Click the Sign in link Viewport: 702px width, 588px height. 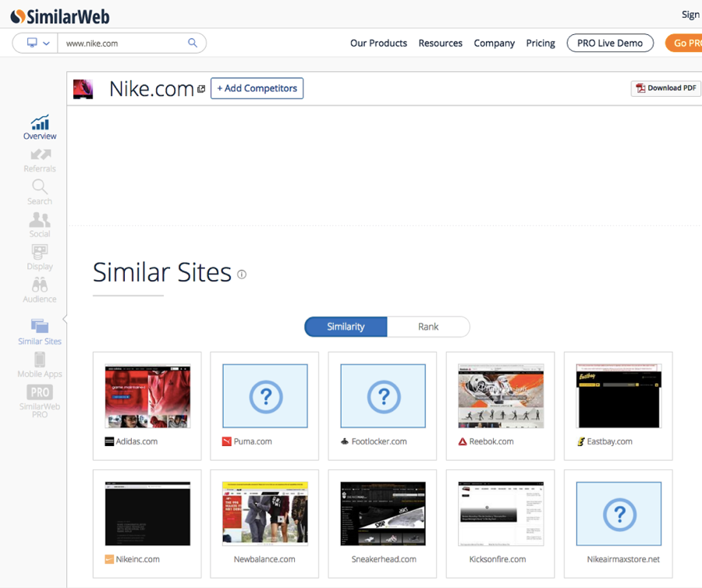691,15
